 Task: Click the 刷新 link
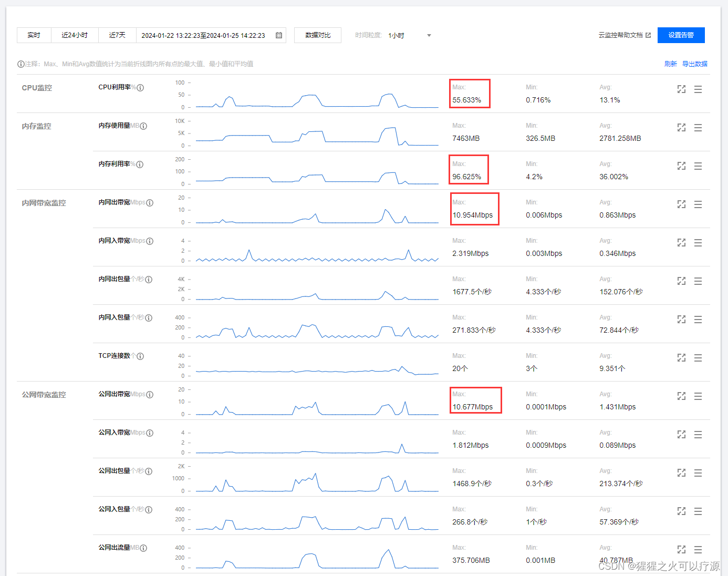point(671,64)
